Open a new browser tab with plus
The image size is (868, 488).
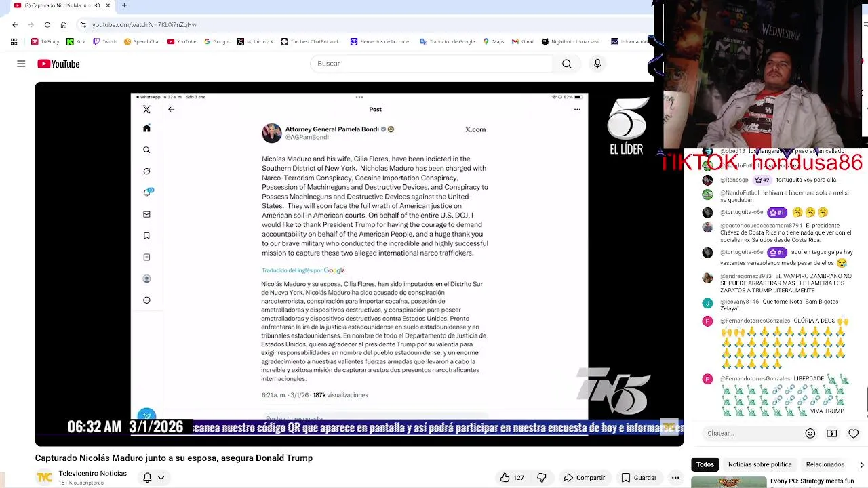pyautogui.click(x=124, y=5)
